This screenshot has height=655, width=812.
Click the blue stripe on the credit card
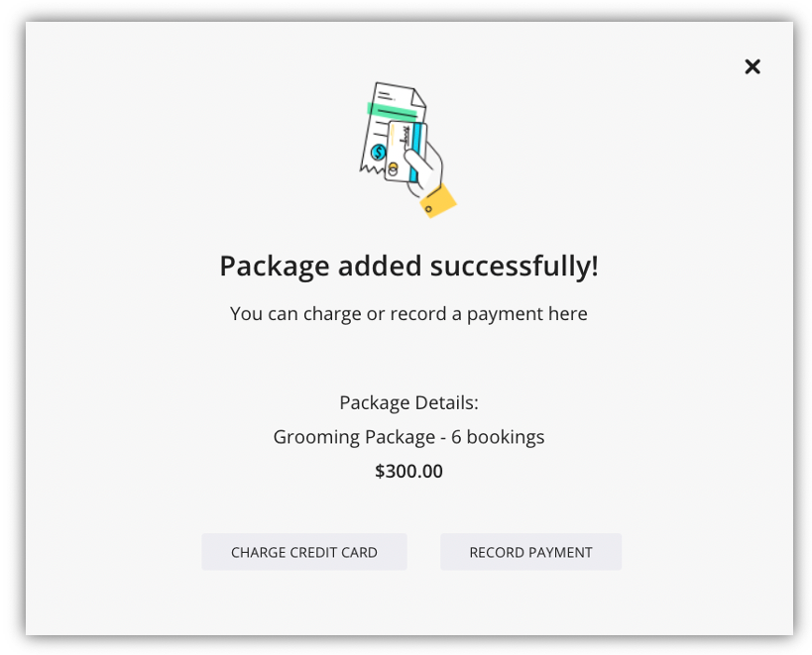click(x=415, y=153)
